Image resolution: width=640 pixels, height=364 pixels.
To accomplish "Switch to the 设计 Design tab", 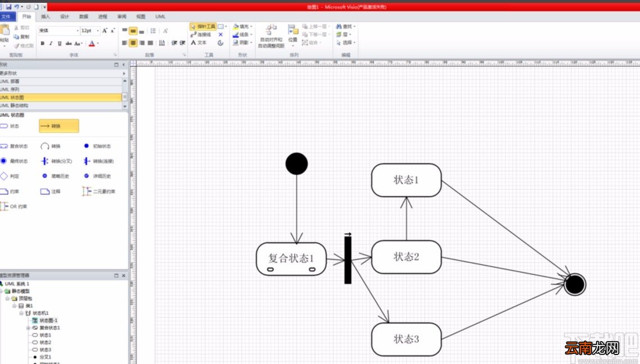I will [x=65, y=17].
